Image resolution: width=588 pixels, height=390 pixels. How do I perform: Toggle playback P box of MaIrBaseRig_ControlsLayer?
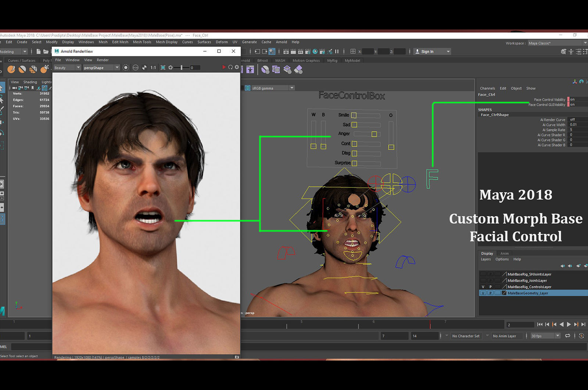coord(490,287)
